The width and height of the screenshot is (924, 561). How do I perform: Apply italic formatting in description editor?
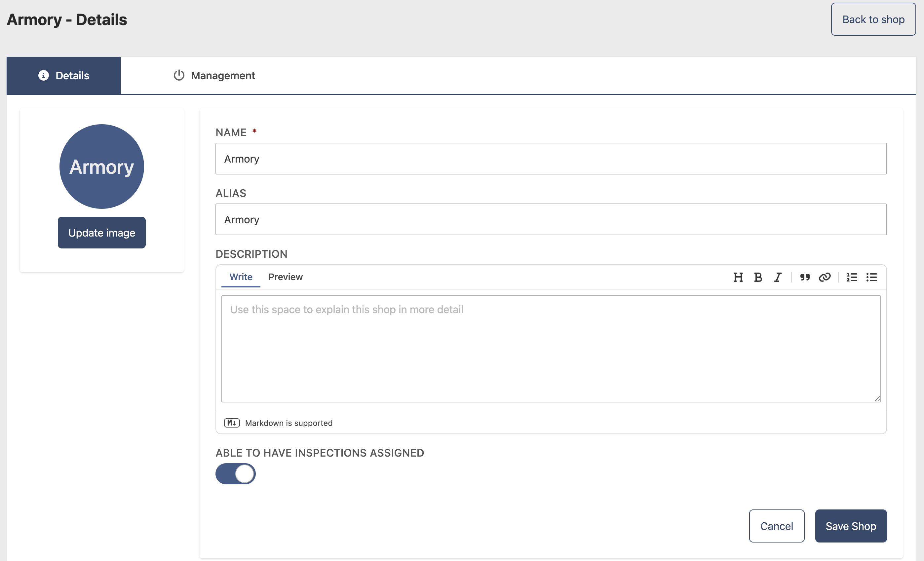[x=778, y=277]
